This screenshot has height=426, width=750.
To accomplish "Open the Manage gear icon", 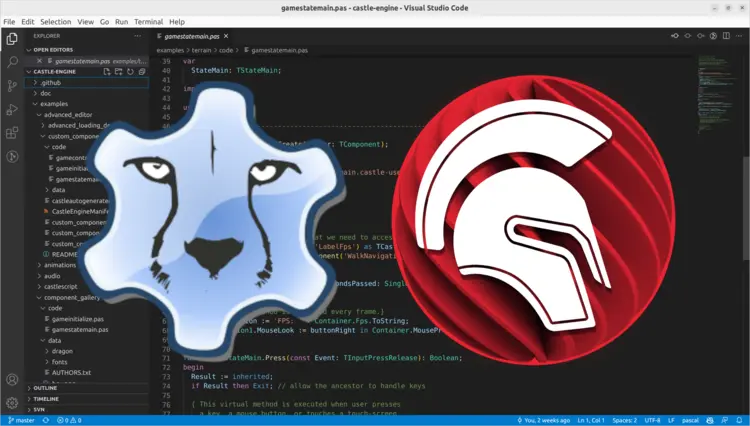I will pos(12,403).
